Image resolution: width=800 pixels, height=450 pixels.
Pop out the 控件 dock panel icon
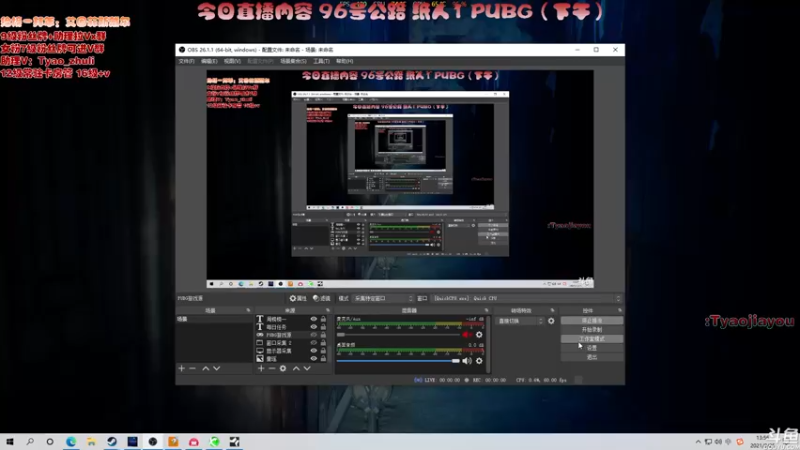tap(620, 310)
